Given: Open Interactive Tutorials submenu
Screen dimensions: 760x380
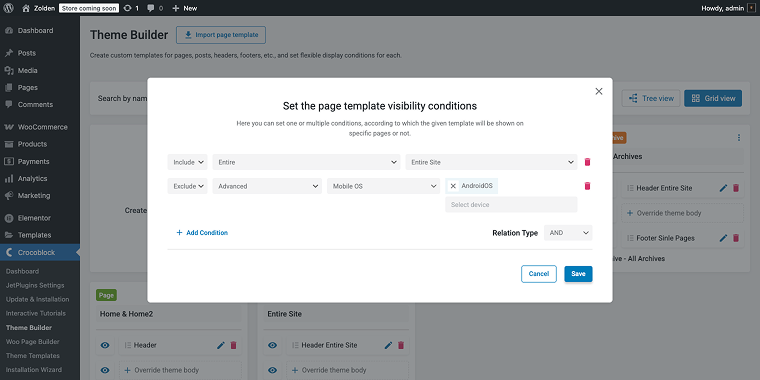Looking at the screenshot, I should coord(36,313).
